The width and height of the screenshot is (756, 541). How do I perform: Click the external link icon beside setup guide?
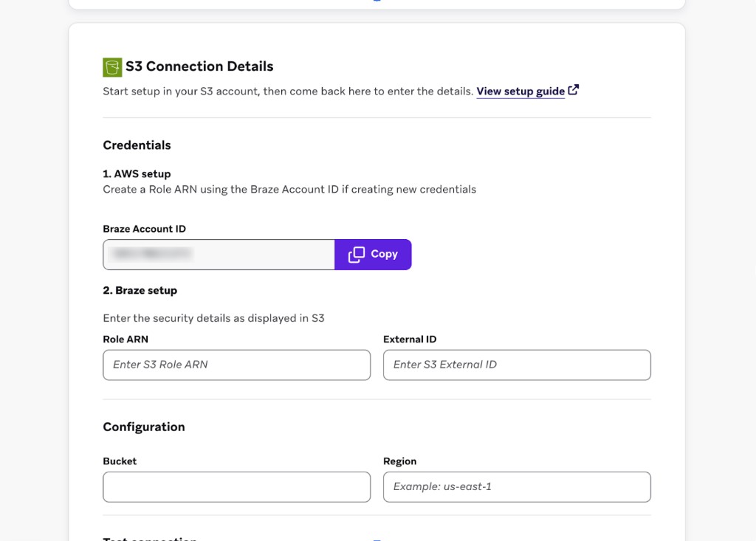(x=573, y=90)
